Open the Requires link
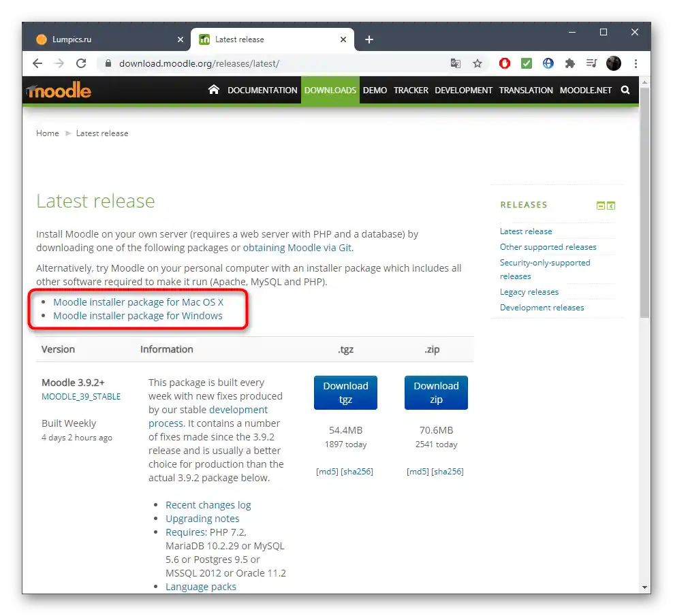This screenshot has height=616, width=673. click(x=186, y=532)
